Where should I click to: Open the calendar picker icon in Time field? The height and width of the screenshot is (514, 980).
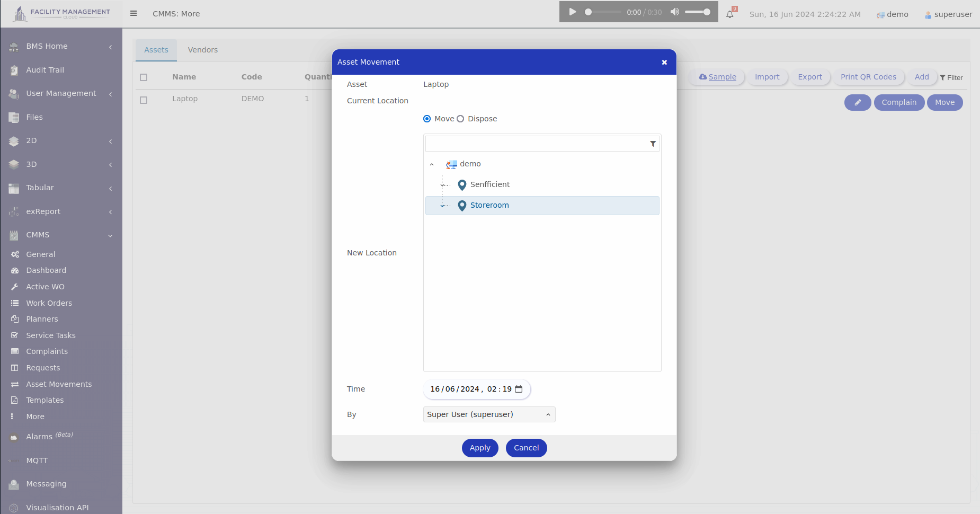click(x=519, y=389)
